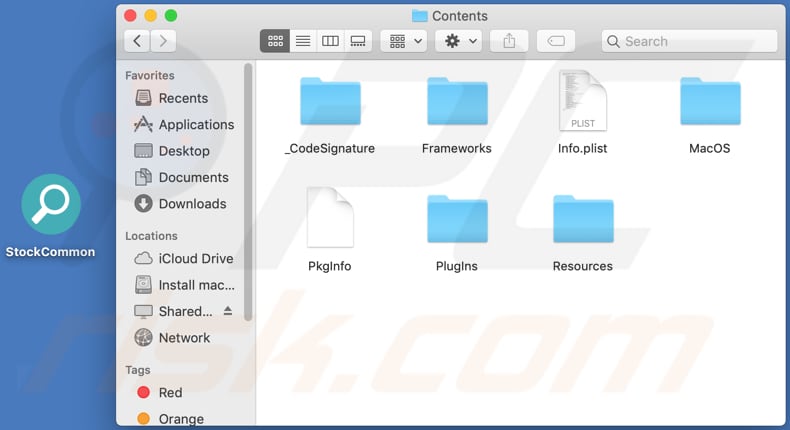Screen dimensions: 790x430
Task: Open Applications in the sidebar
Action: [195, 125]
